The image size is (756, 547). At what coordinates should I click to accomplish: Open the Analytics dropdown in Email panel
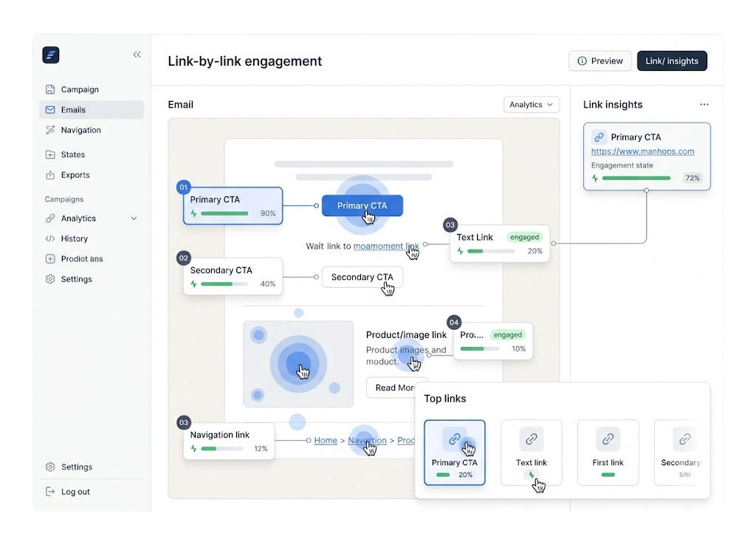(532, 105)
